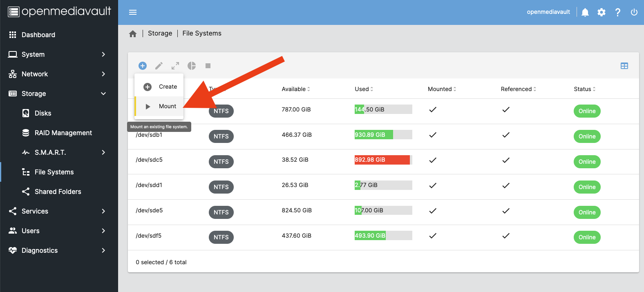Click referenced checkmark for /dev/sdd1
Viewport: 644px width, 292px height.
pos(506,185)
